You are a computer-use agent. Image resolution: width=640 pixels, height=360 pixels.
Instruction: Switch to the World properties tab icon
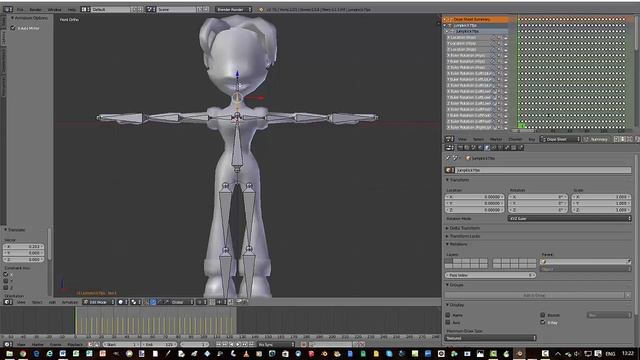pyautogui.click(x=480, y=148)
